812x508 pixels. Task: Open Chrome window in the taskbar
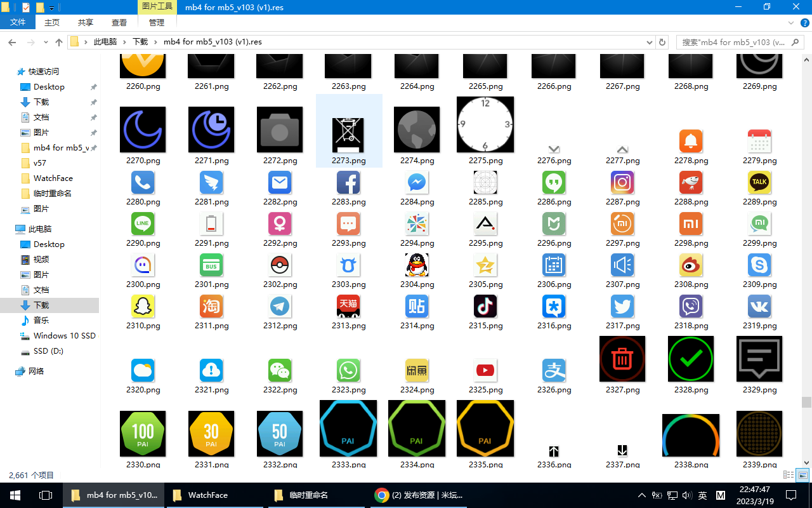pyautogui.click(x=419, y=495)
